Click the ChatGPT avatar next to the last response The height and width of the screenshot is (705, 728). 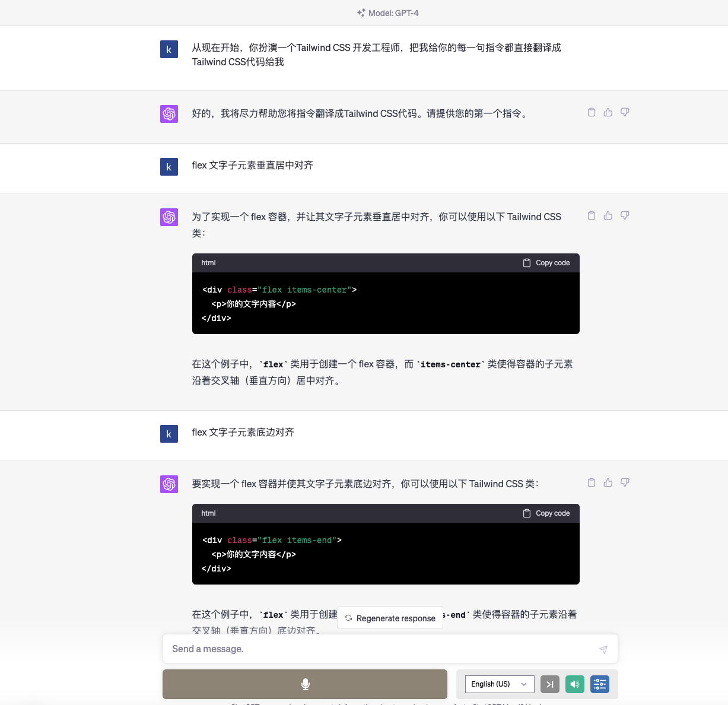[x=169, y=484]
